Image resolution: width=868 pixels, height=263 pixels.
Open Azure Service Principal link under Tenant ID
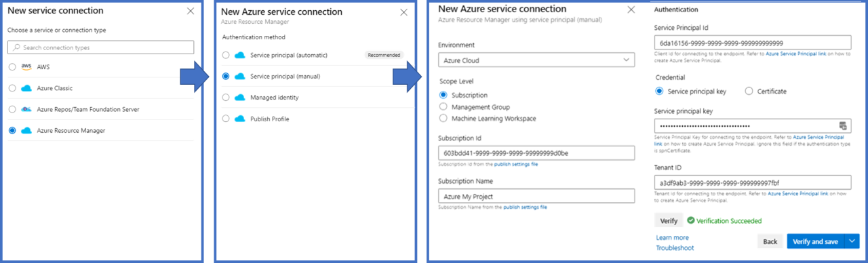click(798, 194)
